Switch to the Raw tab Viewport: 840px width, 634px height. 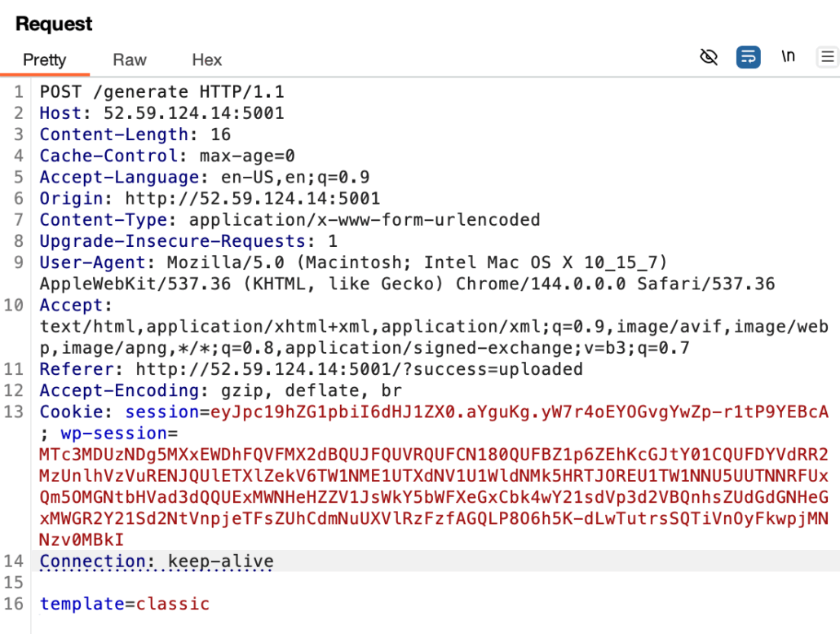click(x=130, y=59)
